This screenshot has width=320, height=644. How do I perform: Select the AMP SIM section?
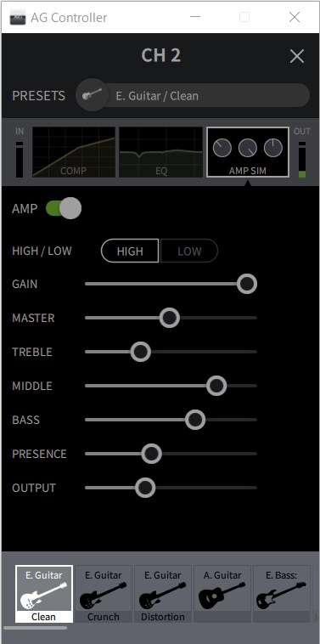[x=248, y=152]
